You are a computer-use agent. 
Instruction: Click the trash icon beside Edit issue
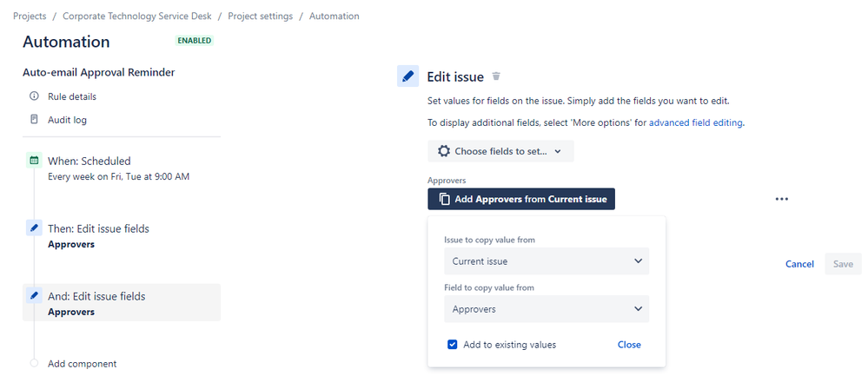click(x=496, y=76)
